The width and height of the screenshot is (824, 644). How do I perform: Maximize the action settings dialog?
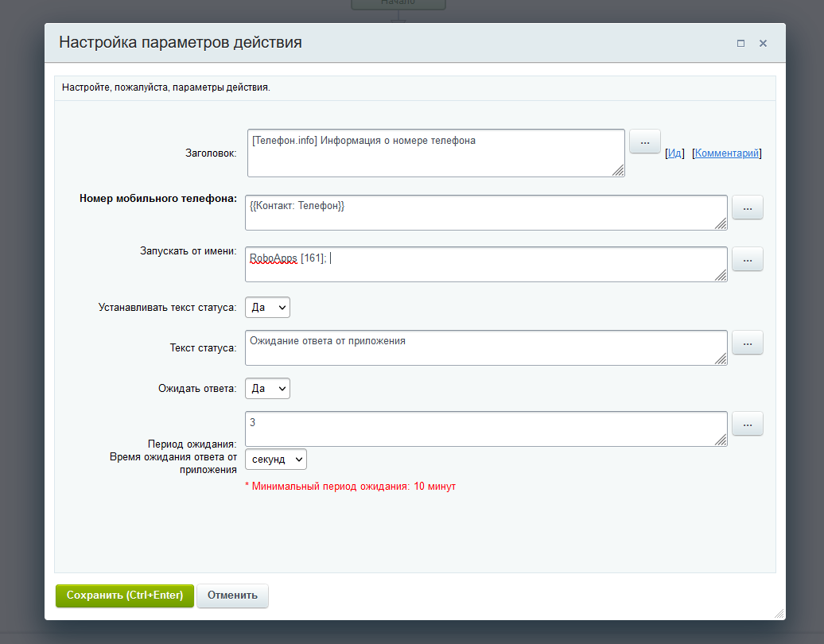point(740,44)
